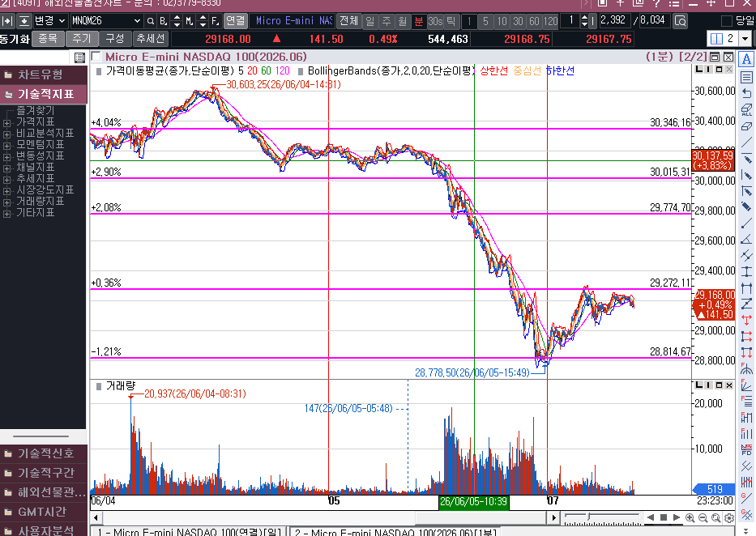This screenshot has width=756, height=536.
Task: Increase the interval value stepper
Action: click(584, 17)
